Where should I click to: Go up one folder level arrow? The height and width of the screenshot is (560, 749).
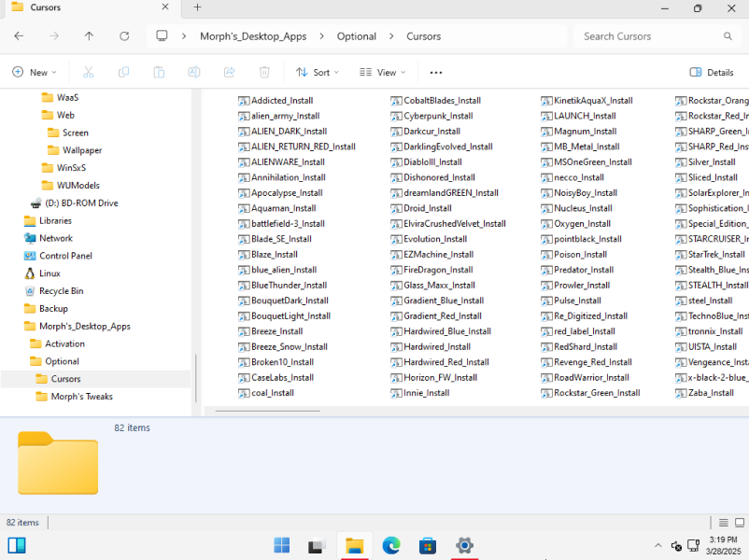click(89, 36)
